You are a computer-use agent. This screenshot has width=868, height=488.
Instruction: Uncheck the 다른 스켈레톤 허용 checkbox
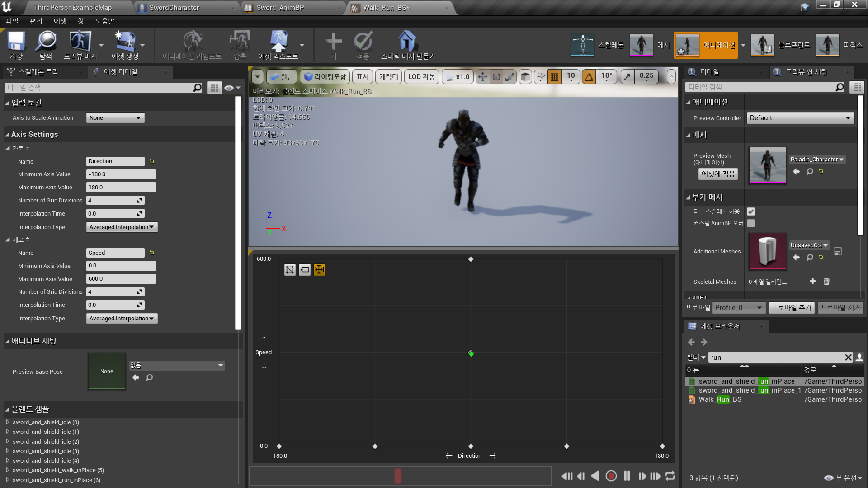point(750,211)
